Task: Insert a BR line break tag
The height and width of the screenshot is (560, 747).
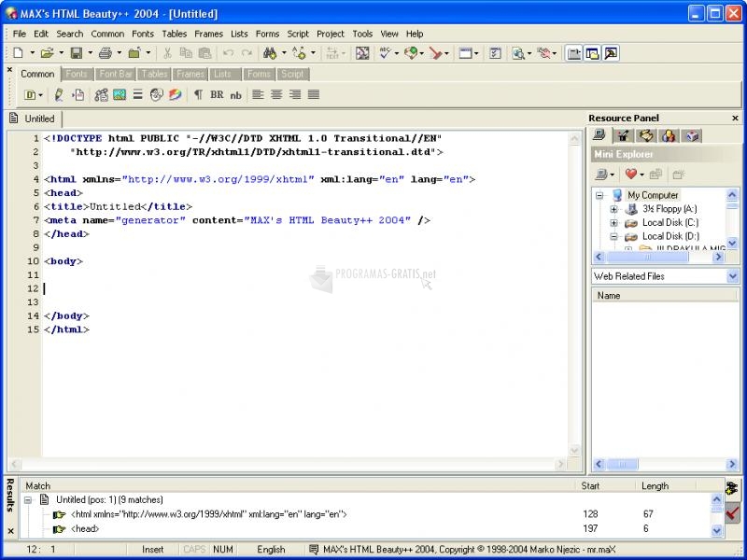Action: 217,94
